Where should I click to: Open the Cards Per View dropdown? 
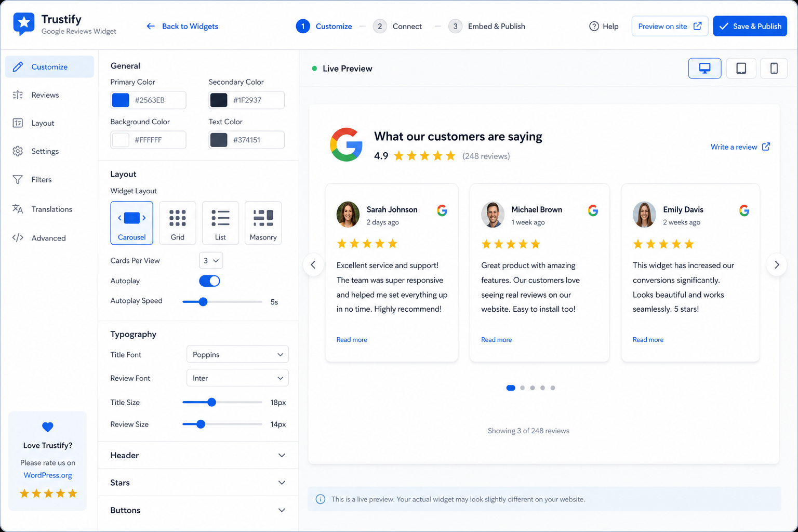pos(211,261)
